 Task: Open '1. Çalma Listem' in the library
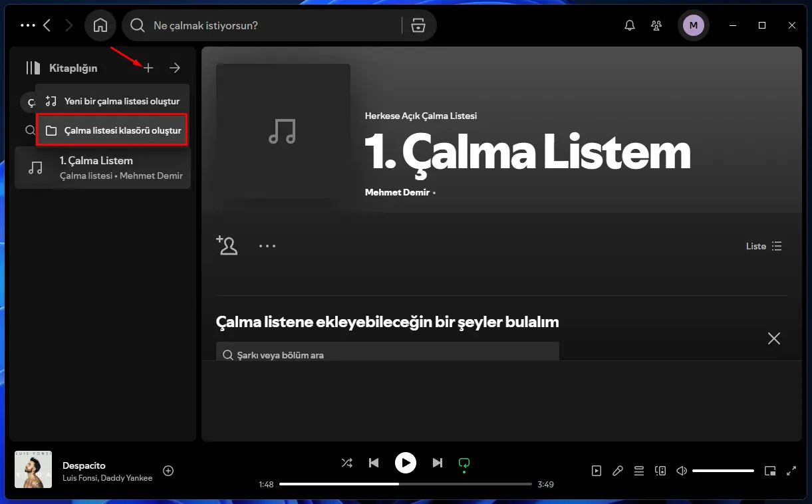(102, 168)
